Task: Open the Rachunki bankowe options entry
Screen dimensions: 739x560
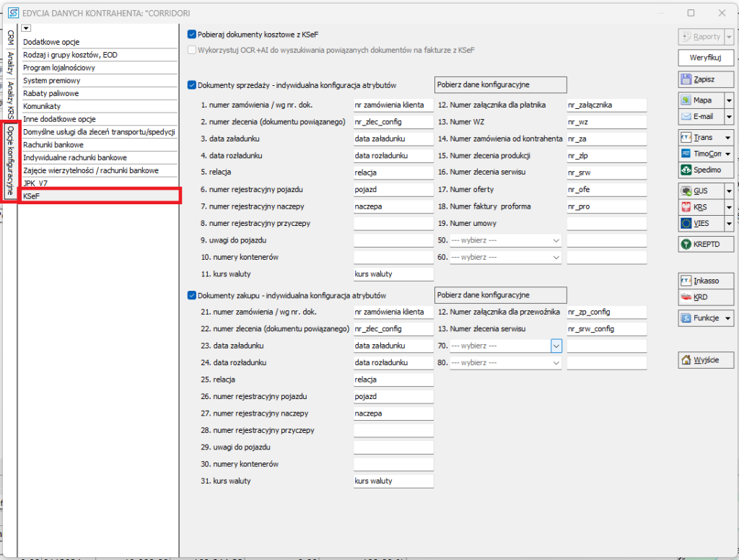Action: (x=53, y=145)
